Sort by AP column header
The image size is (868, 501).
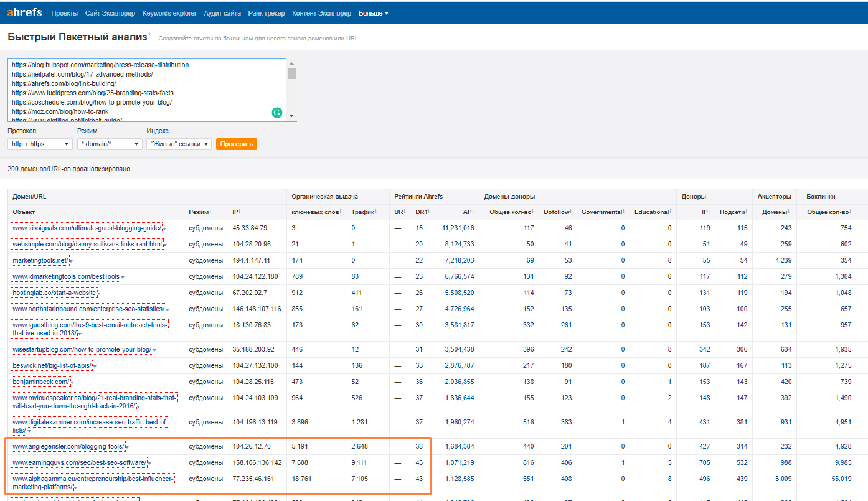(468, 212)
